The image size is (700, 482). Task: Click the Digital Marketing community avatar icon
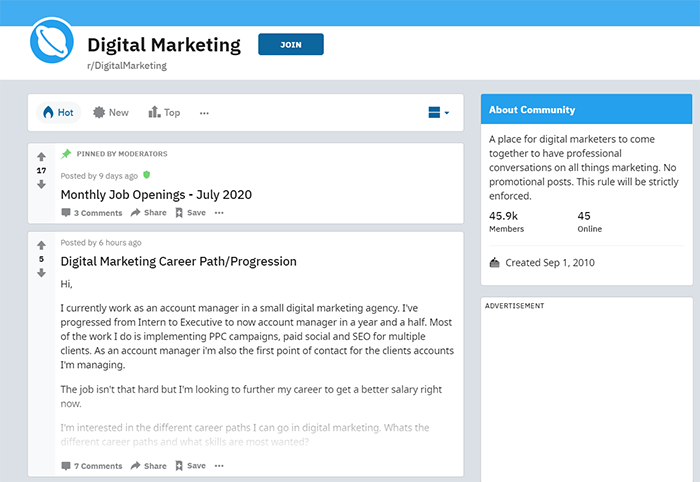pos(52,41)
